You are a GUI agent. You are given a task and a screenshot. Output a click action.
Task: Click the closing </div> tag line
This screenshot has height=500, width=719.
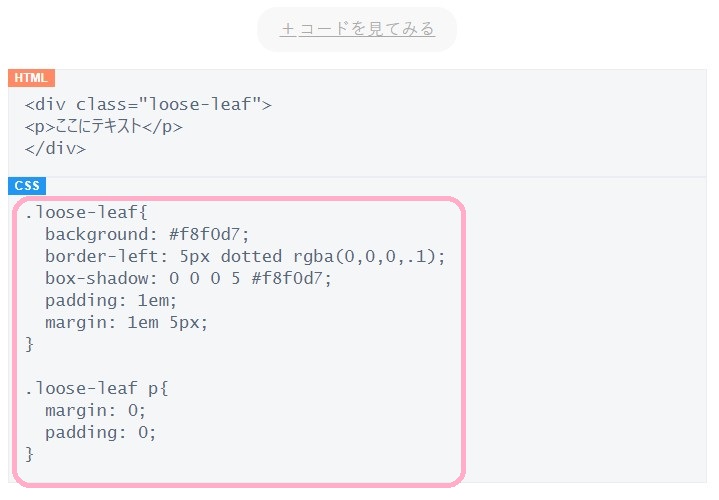coord(55,149)
